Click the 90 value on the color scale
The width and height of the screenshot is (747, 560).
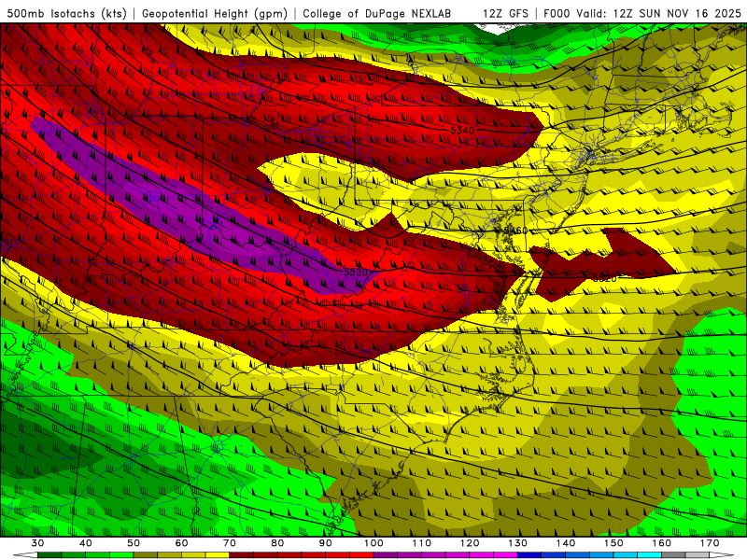[x=326, y=543]
